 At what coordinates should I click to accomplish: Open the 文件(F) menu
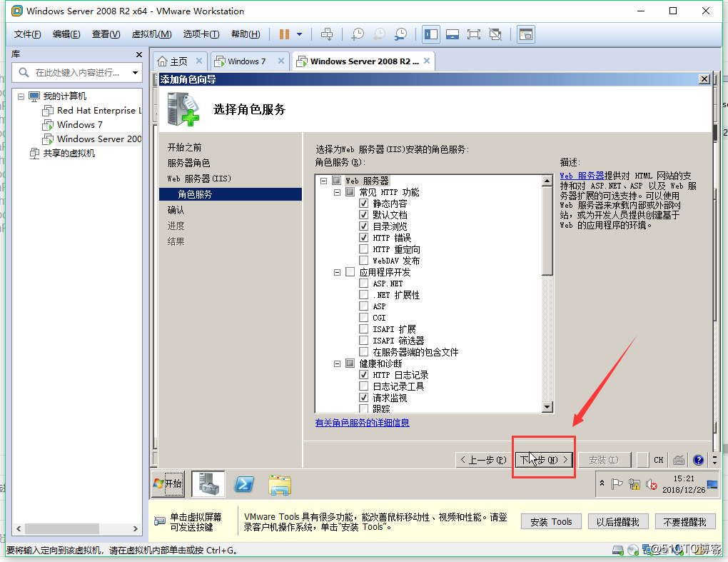[x=27, y=34]
